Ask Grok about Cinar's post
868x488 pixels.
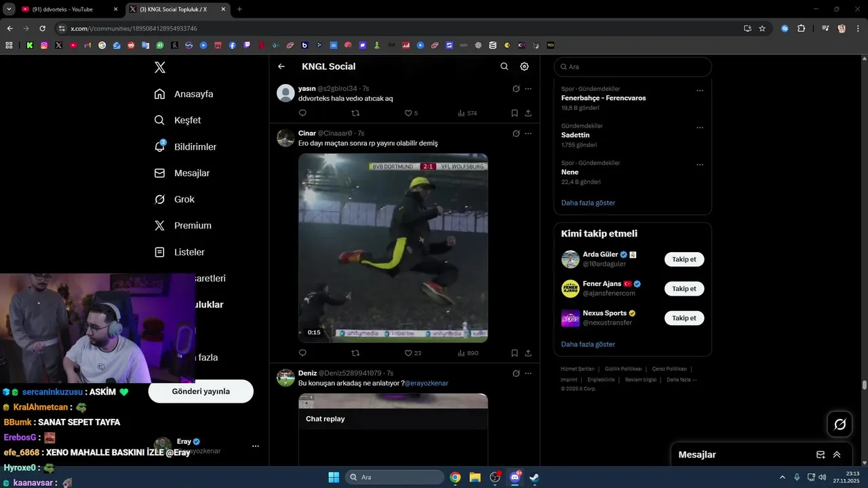516,134
